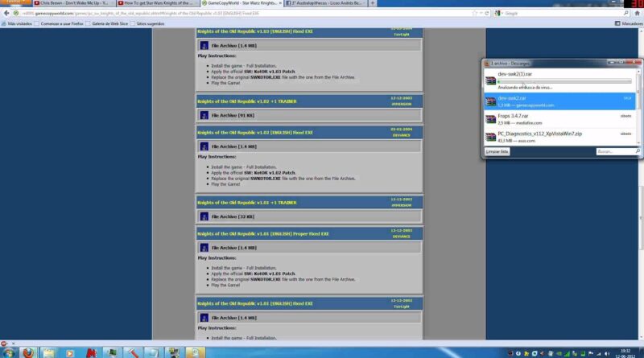Click the search magnifier in Google search box

click(626, 13)
